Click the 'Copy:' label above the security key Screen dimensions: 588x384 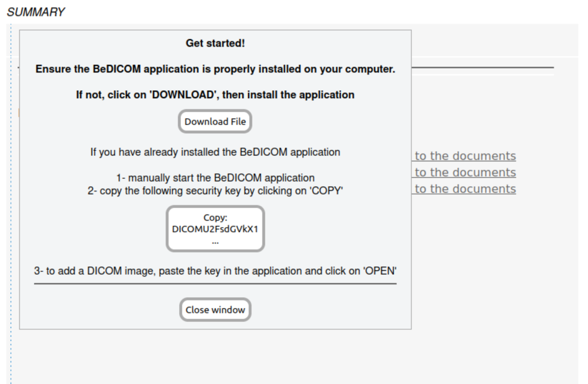pos(215,218)
